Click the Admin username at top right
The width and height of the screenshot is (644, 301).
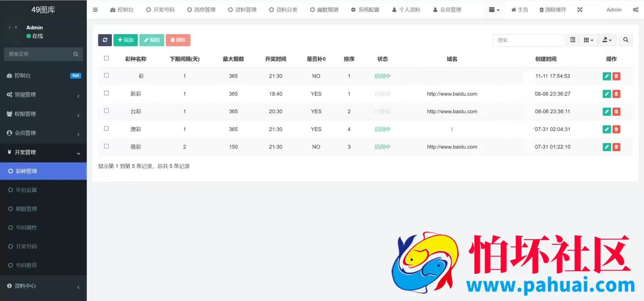(614, 10)
